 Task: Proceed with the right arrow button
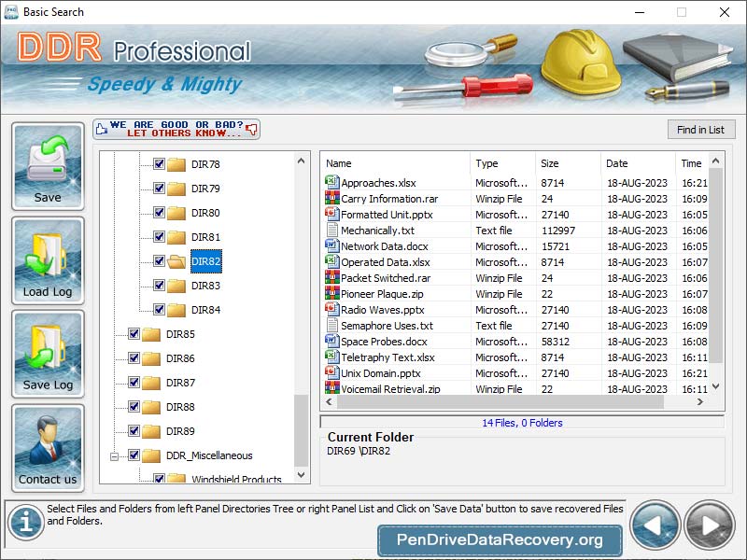(710, 525)
